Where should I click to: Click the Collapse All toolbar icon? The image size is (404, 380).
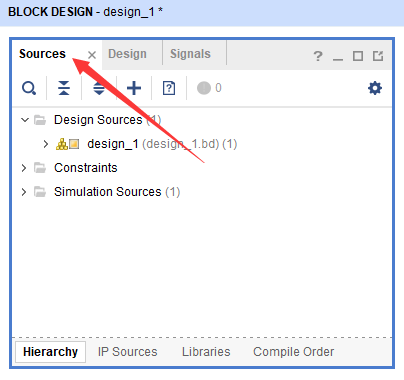tap(64, 88)
